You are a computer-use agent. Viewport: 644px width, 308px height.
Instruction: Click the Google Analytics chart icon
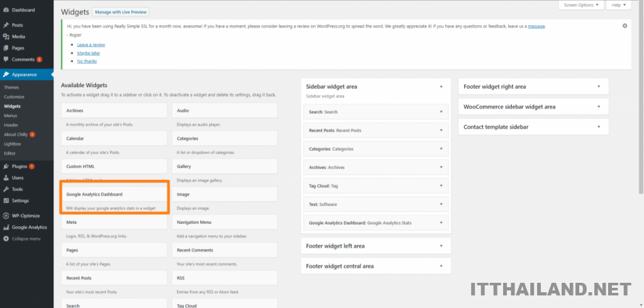(x=6, y=227)
